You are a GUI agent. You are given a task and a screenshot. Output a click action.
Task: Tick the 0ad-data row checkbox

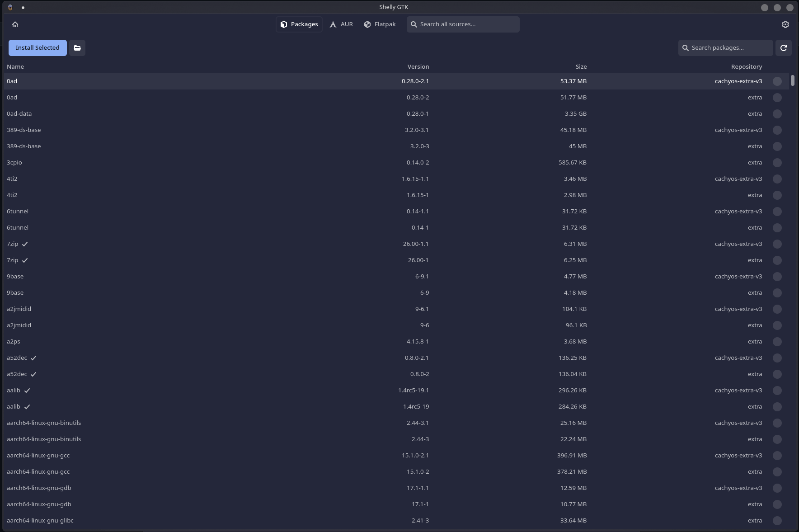(x=777, y=114)
